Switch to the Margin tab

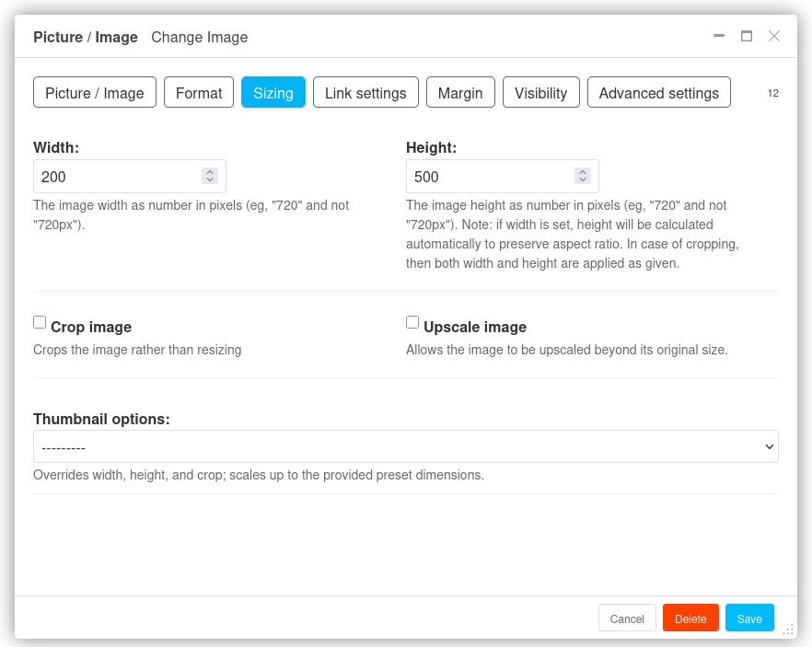pos(460,93)
